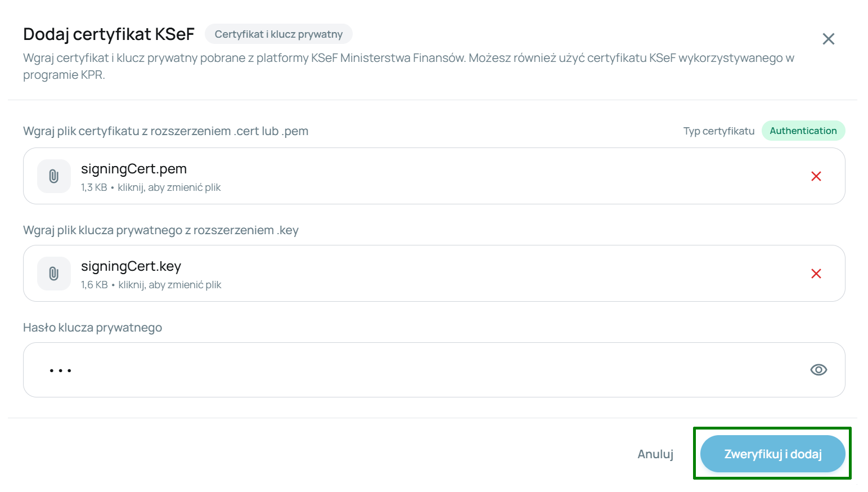Image resolution: width=868 pixels, height=492 pixels.
Task: Click the 'Wgraj plik certyfikatu' label
Action: (166, 131)
